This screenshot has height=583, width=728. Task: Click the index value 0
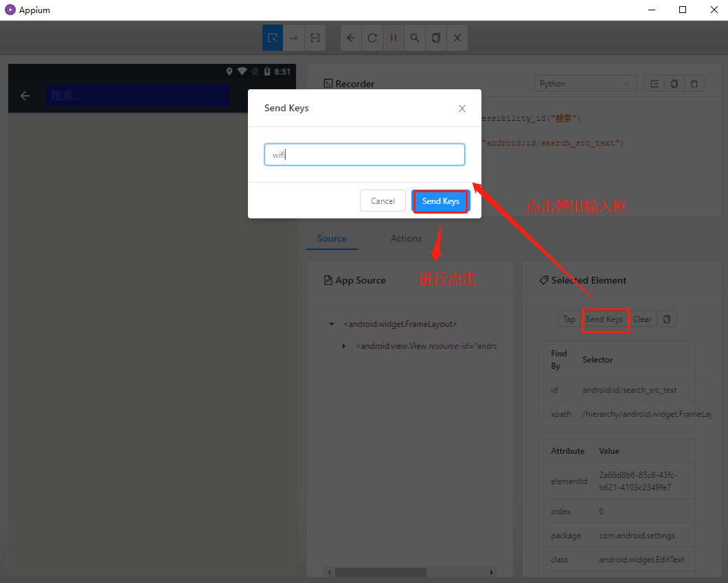click(x=601, y=512)
